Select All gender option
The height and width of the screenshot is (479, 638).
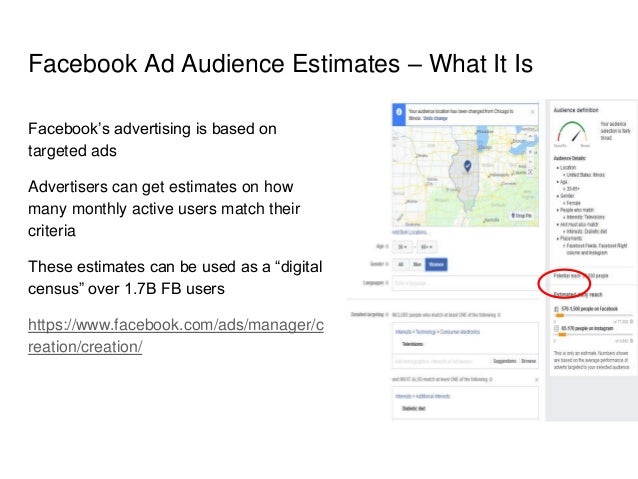(401, 265)
